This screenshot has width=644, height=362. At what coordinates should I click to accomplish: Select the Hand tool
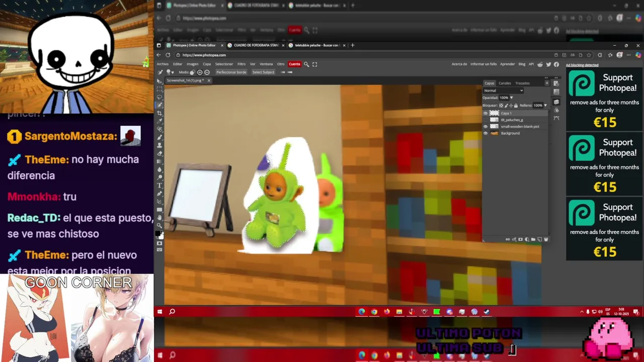point(159,218)
